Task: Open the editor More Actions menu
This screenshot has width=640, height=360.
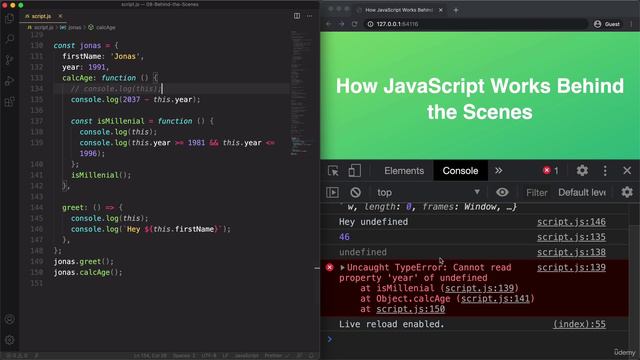Action: pos(309,16)
